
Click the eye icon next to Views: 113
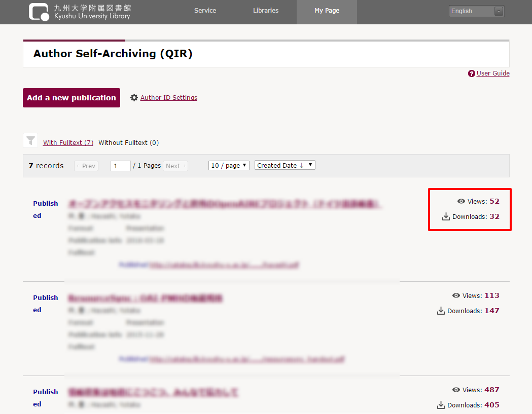coord(456,295)
